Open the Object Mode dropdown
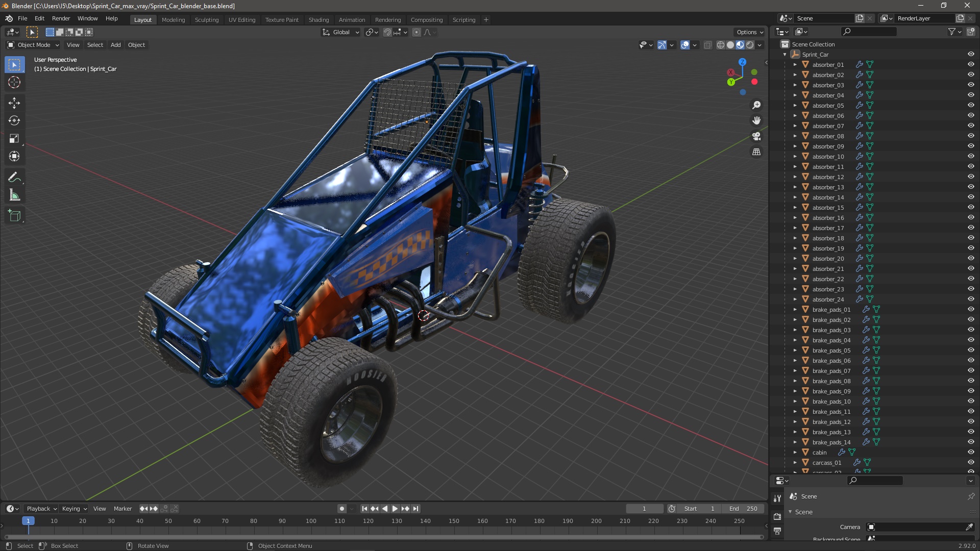 pos(33,45)
